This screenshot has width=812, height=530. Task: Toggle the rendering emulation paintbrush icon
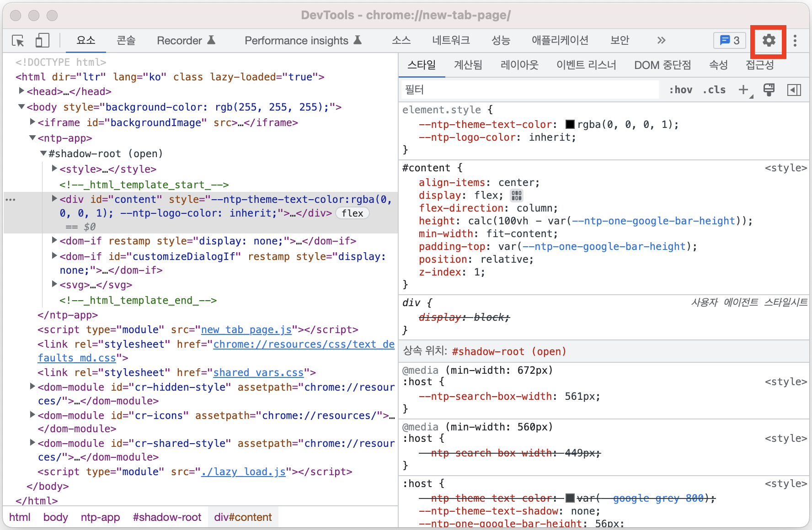(x=769, y=90)
